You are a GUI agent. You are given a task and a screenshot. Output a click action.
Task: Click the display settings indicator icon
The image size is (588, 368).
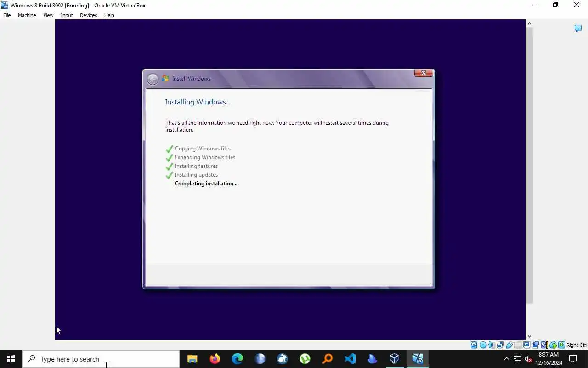coord(527,345)
